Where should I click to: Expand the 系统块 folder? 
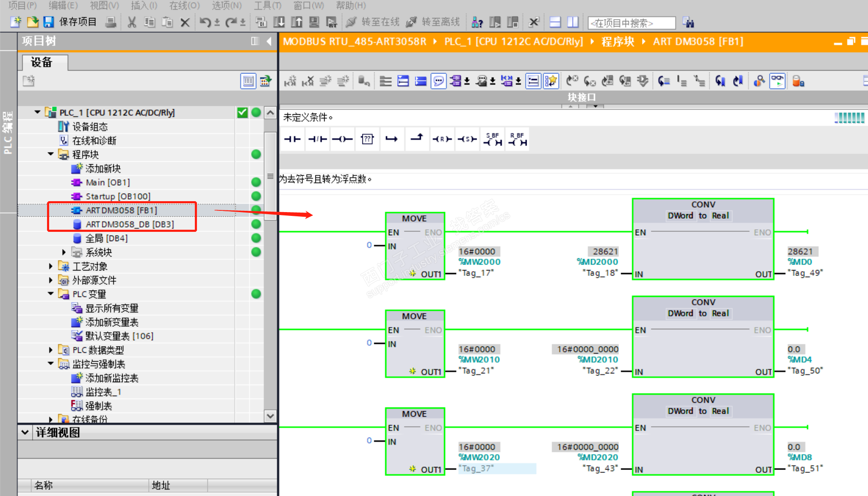pos(64,252)
